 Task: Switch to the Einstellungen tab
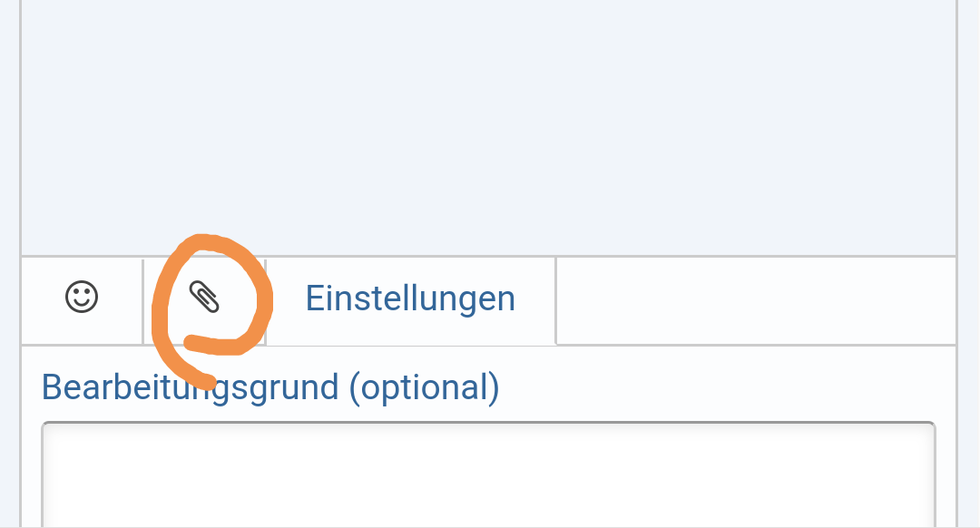click(410, 298)
